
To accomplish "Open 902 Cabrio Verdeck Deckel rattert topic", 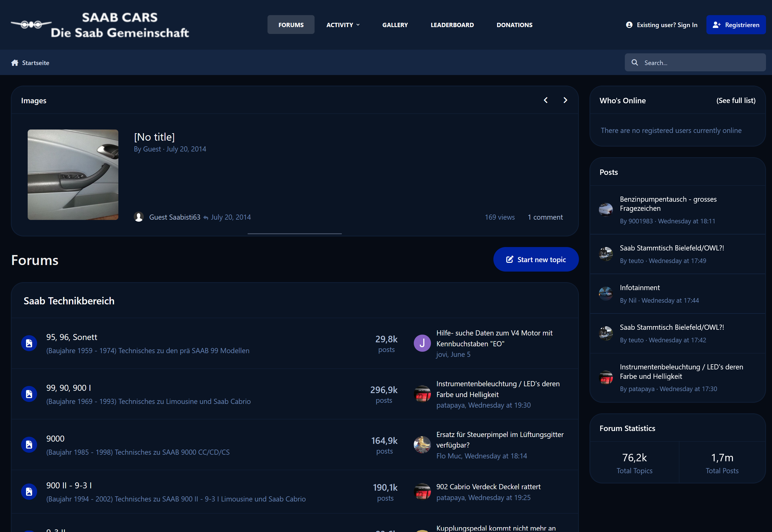I will (x=489, y=487).
